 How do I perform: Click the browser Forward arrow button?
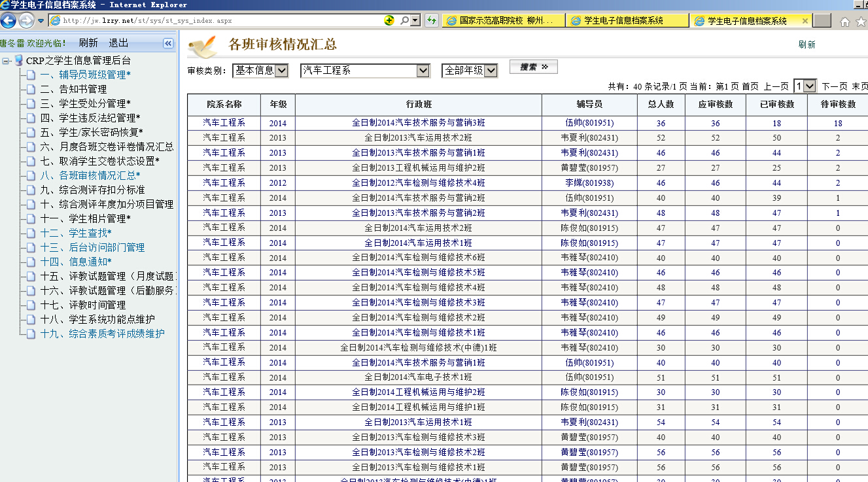click(26, 21)
